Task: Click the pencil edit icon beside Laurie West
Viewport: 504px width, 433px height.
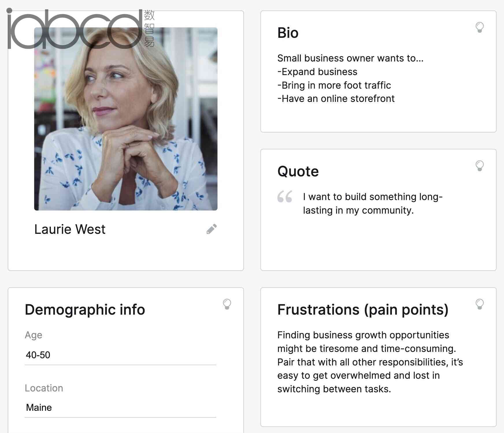Action: click(x=212, y=229)
